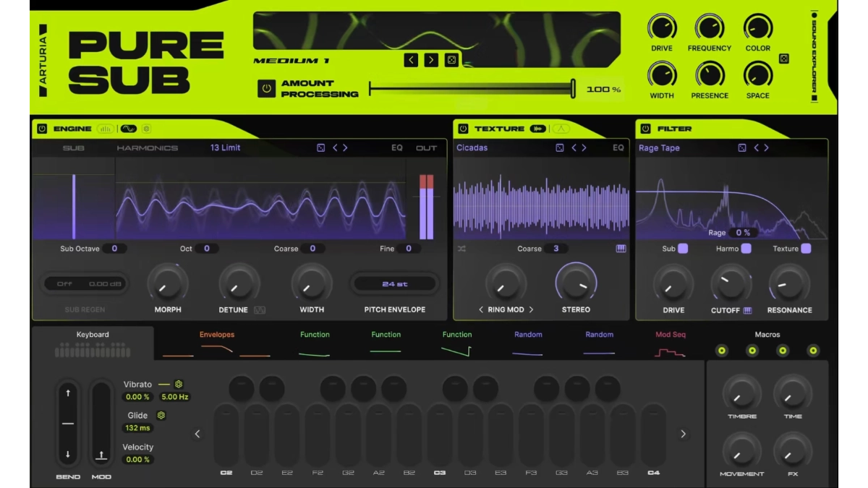
Task: Select next Texture sample
Action: click(584, 147)
